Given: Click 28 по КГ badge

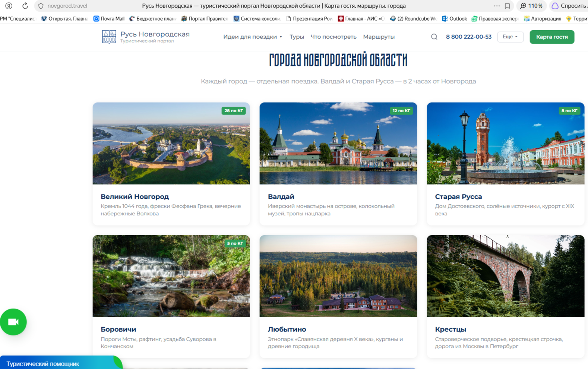Looking at the screenshot, I should [x=234, y=111].
